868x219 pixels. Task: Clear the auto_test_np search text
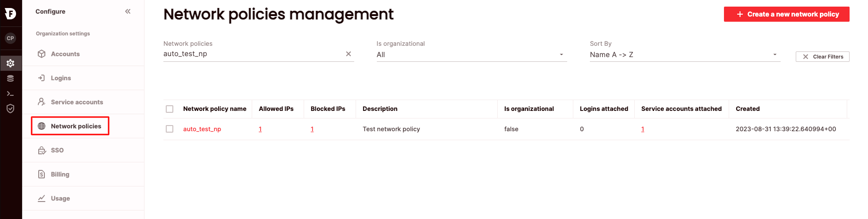click(x=349, y=54)
